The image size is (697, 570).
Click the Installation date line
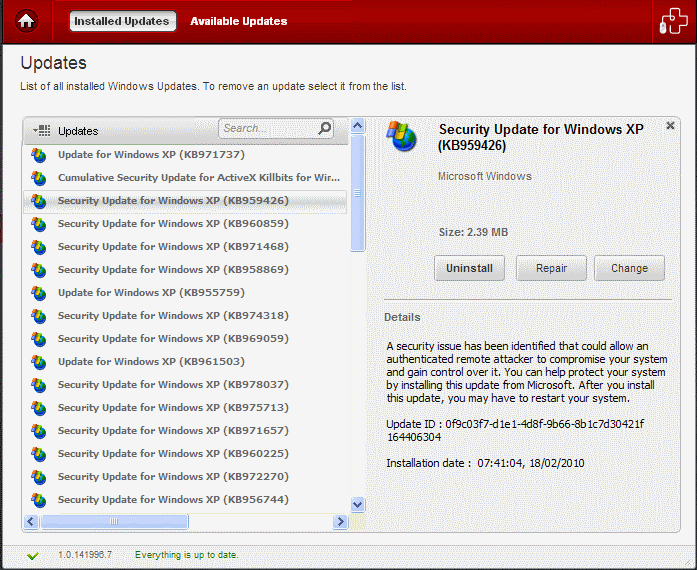point(485,463)
